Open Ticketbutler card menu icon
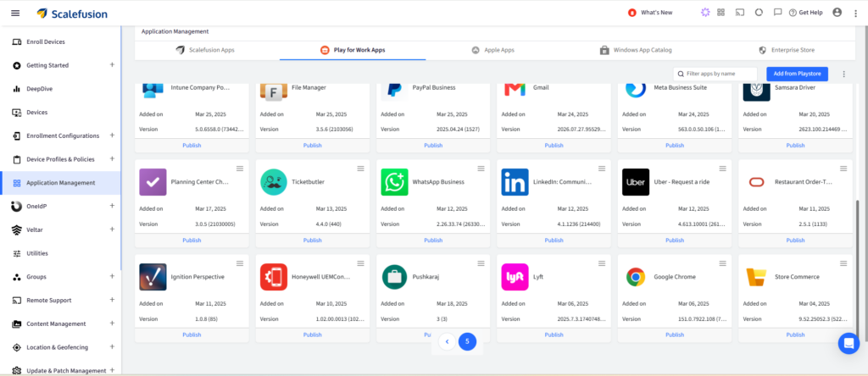The image size is (868, 376). click(360, 168)
